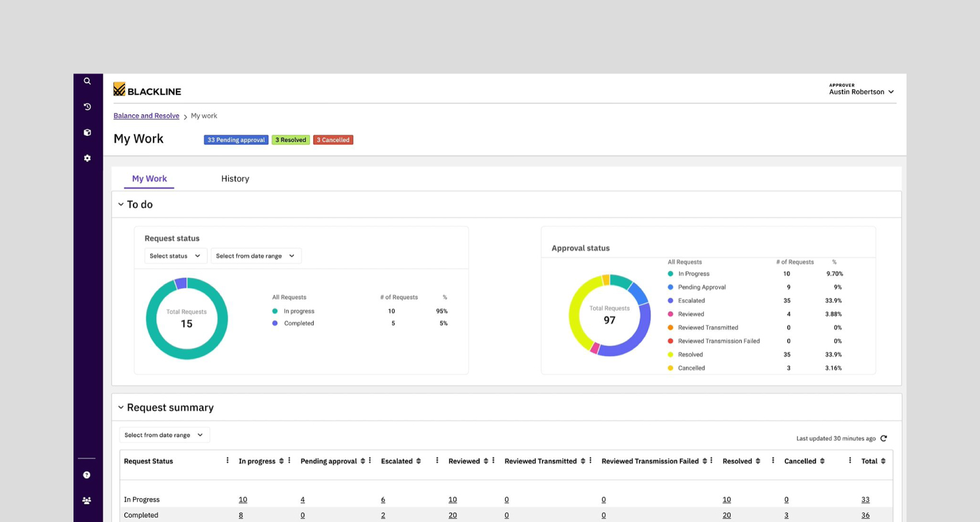Open Completed row In progress count 8
The width and height of the screenshot is (980, 522).
click(x=241, y=515)
